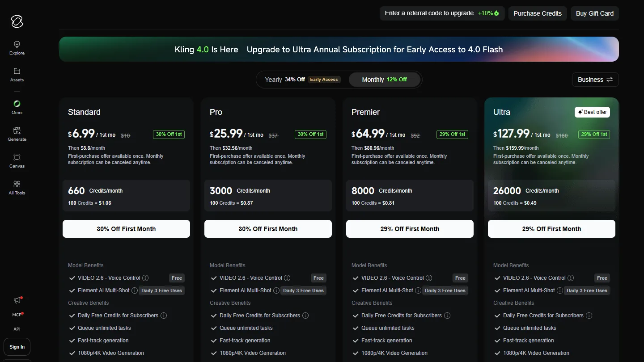This screenshot has width=644, height=362.
Task: Open Explore in the sidebar
Action: pyautogui.click(x=17, y=48)
